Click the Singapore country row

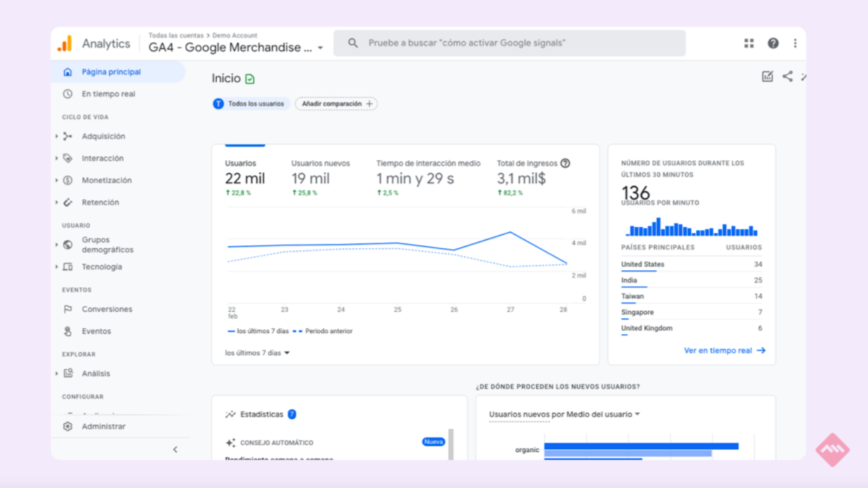pos(691,312)
